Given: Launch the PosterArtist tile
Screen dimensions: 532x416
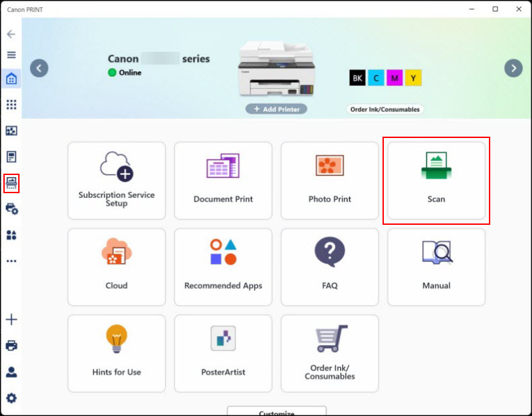Looking at the screenshot, I should pyautogui.click(x=224, y=353).
